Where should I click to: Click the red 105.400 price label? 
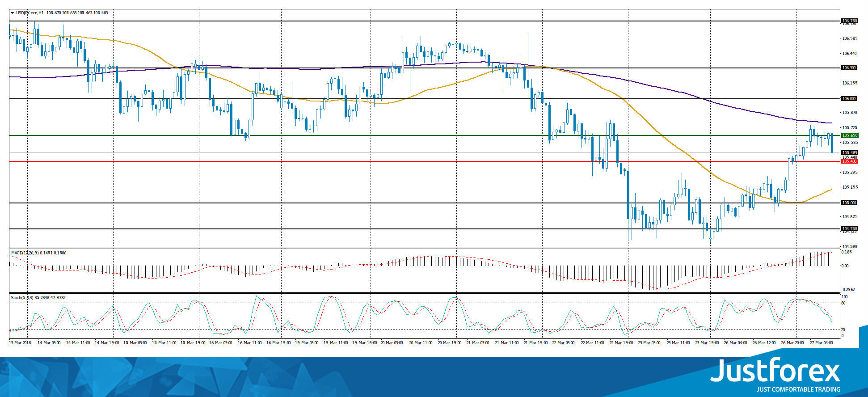(849, 161)
